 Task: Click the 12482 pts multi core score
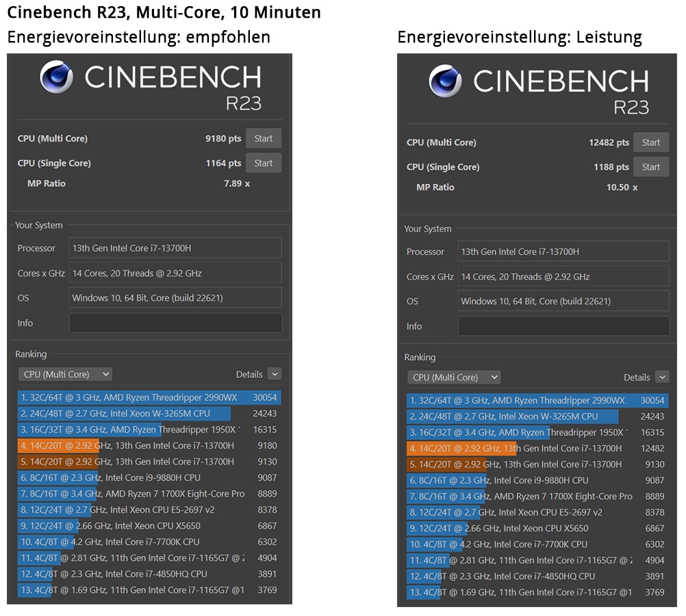tap(609, 142)
